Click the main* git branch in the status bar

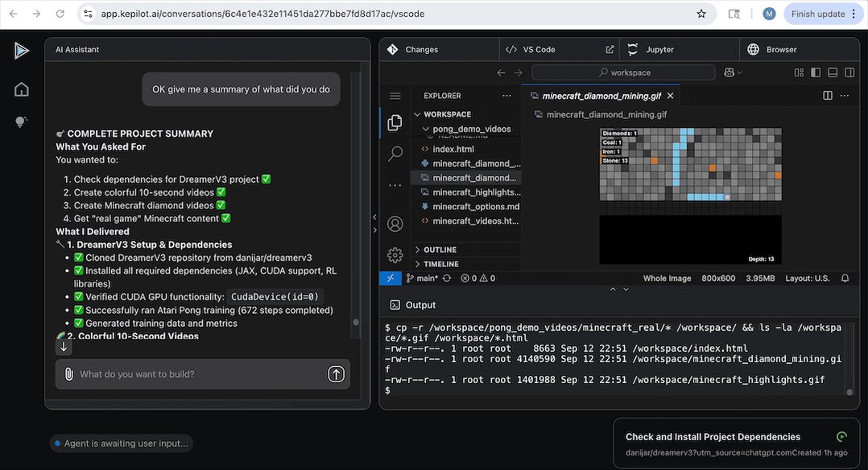coord(422,278)
